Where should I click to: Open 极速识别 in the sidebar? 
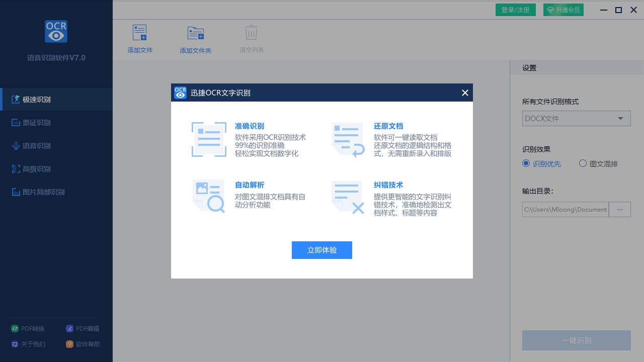click(56, 100)
